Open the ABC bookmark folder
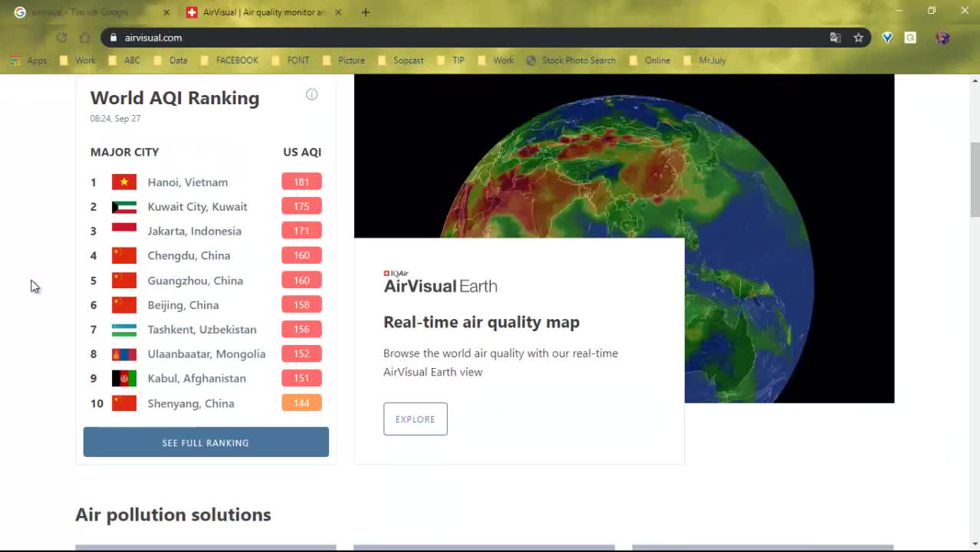This screenshot has width=980, height=552. click(124, 61)
